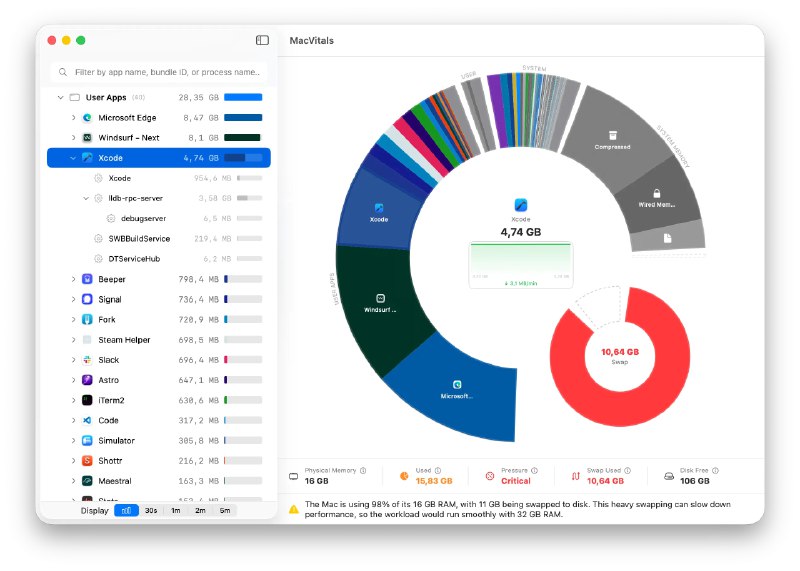Click the Astro app icon
Screen dimensions: 800x571
click(87, 380)
